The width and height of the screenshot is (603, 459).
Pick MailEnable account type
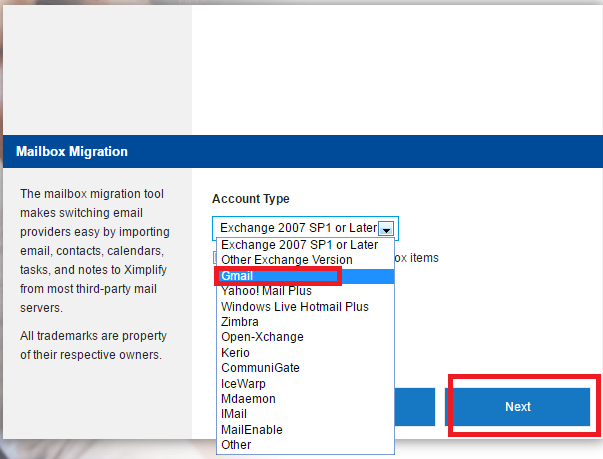(x=305, y=430)
